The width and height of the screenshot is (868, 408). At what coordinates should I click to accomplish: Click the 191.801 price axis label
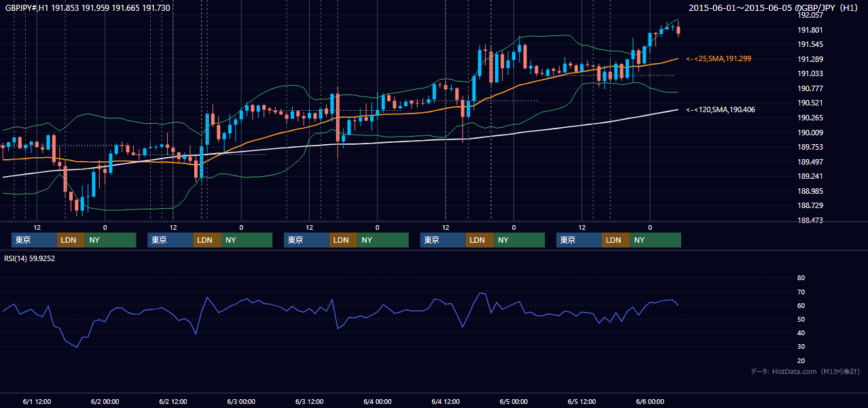tap(810, 30)
